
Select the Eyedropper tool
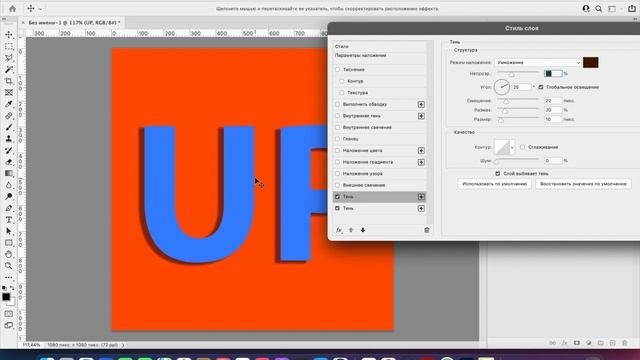tap(9, 104)
